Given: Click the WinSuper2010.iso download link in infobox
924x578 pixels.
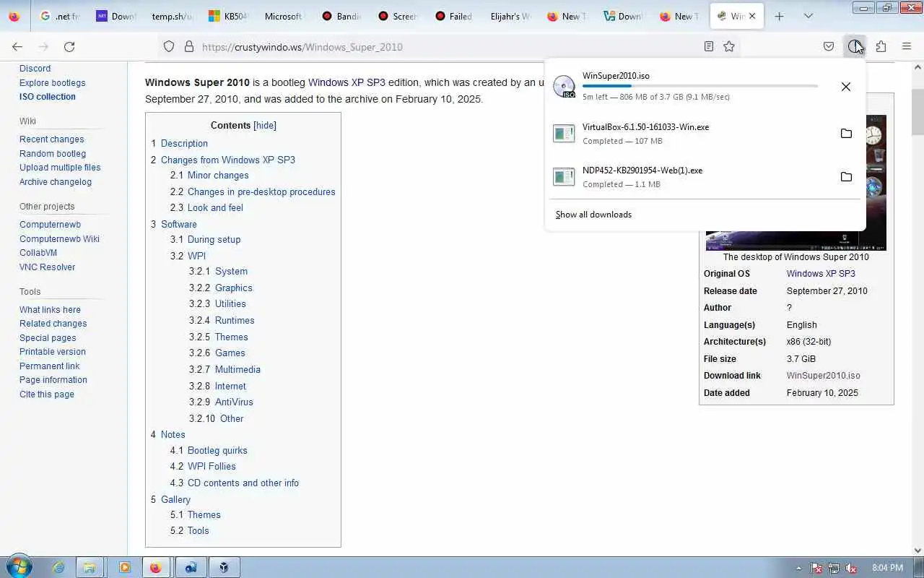Looking at the screenshot, I should (x=823, y=376).
